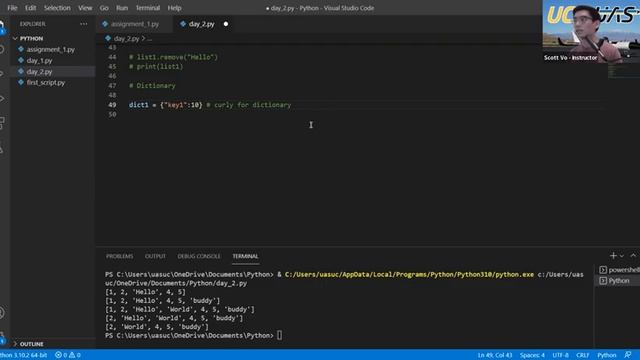The image size is (640, 360).
Task: Open errors and warnings count in status bar
Action: (68, 355)
